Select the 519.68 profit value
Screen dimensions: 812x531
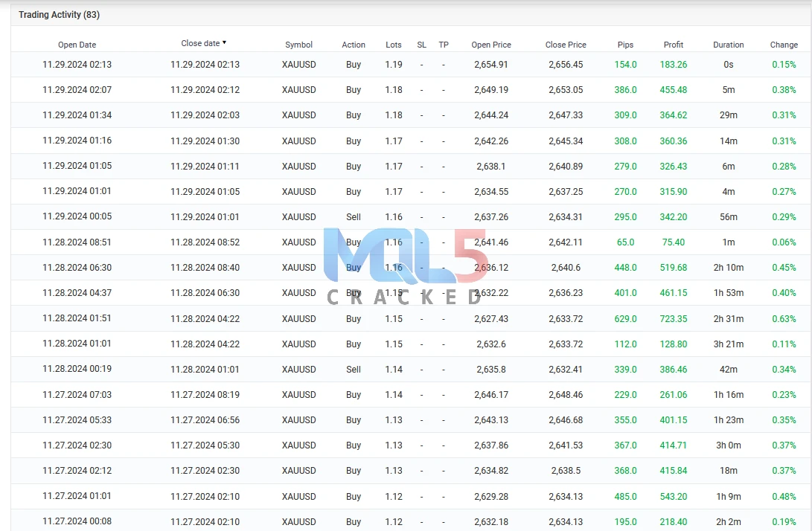[x=674, y=268]
